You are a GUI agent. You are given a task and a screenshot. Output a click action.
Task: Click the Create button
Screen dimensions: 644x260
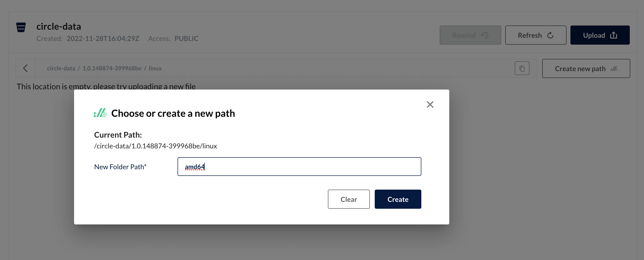[x=398, y=199]
